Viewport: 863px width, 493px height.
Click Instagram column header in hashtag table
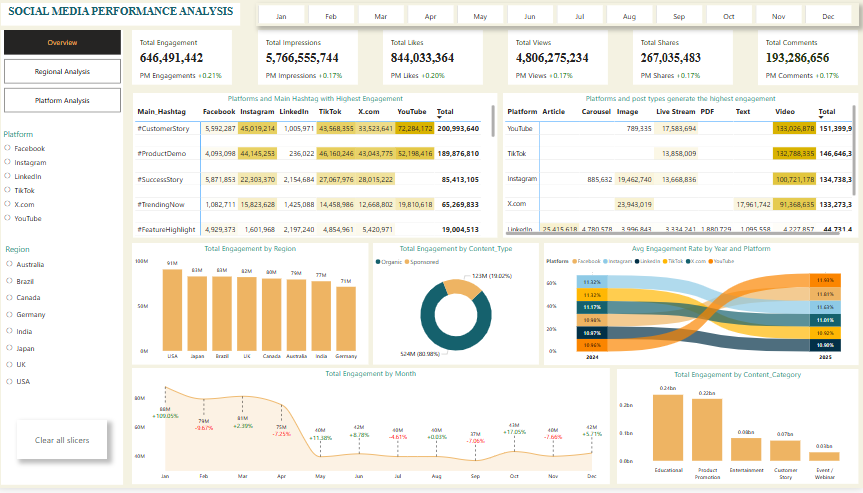(257, 112)
